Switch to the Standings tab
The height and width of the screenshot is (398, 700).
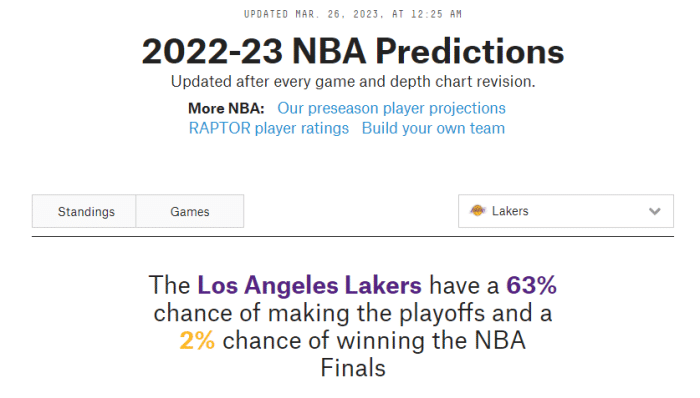pos(84,211)
